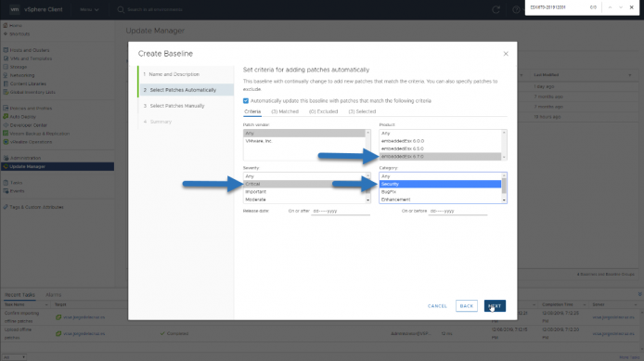Select Important severity
Screen dimensions: 644x361
point(304,192)
